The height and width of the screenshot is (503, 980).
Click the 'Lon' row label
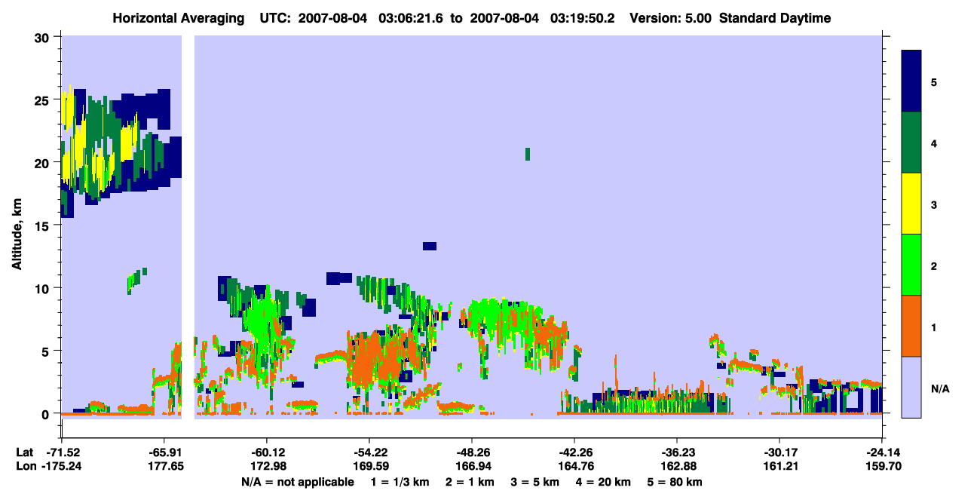pyautogui.click(x=25, y=466)
